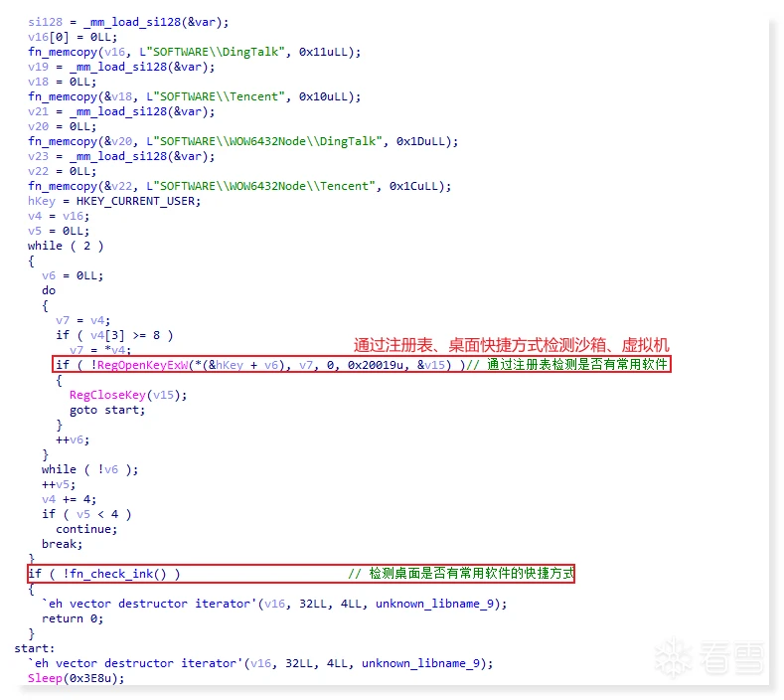Select the HKEY_CURRENT_USER constant
The height and width of the screenshot is (700, 784).
pos(138,201)
